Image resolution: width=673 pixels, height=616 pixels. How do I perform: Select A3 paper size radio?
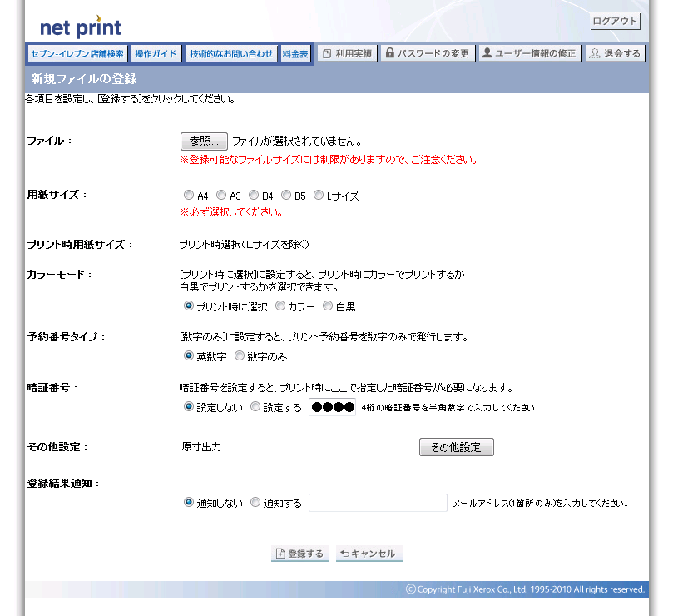(x=221, y=195)
